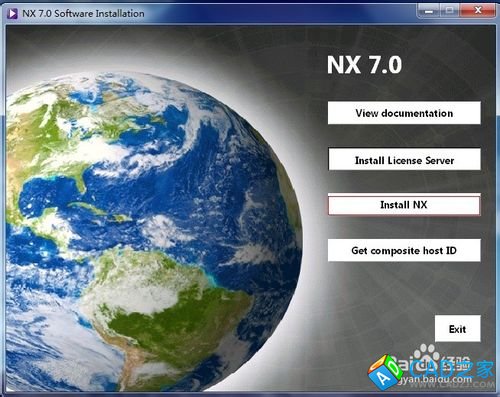Click the NX installer title bar icon
The height and width of the screenshot is (397, 500).
click(12, 13)
